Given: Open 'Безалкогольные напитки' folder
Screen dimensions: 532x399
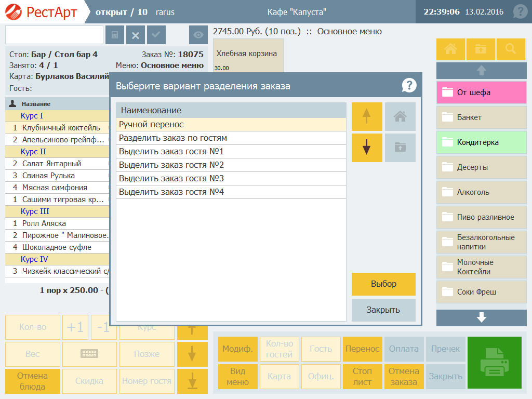Looking at the screenshot, I should click(x=482, y=242).
